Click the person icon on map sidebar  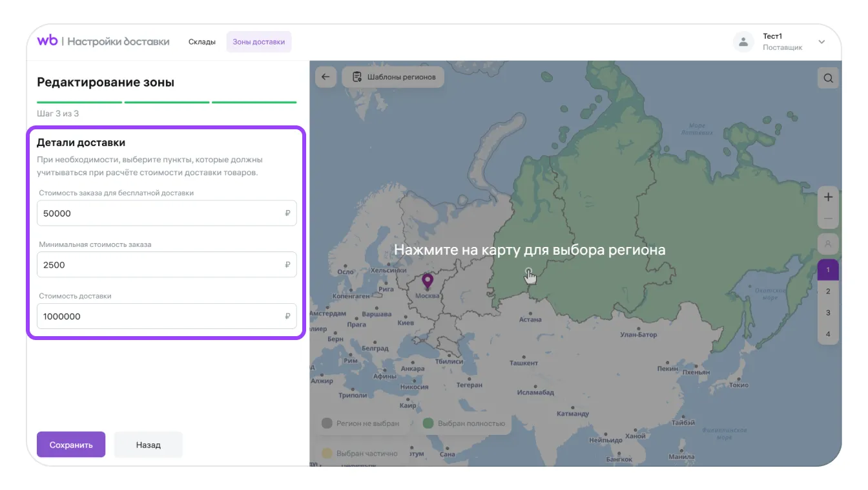click(828, 244)
